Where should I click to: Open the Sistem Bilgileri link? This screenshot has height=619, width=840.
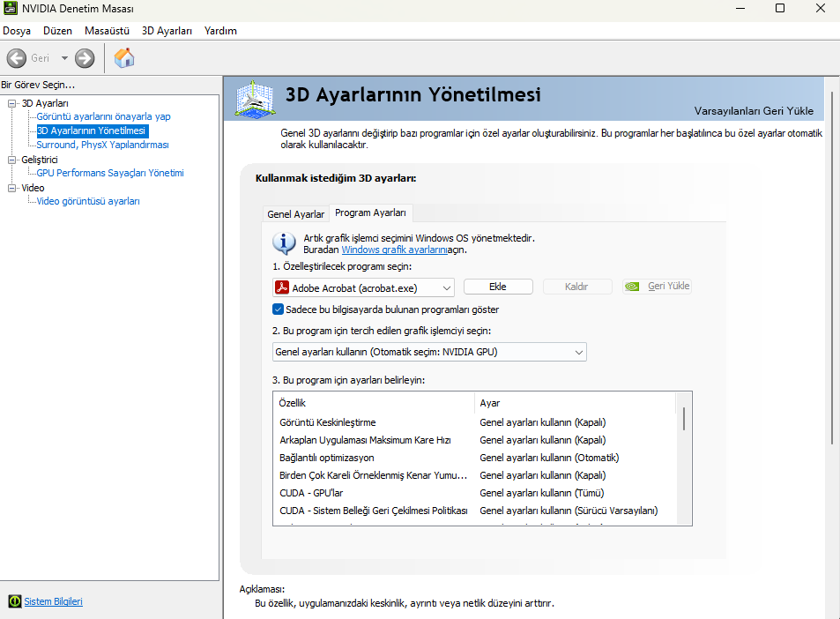pyautogui.click(x=53, y=601)
